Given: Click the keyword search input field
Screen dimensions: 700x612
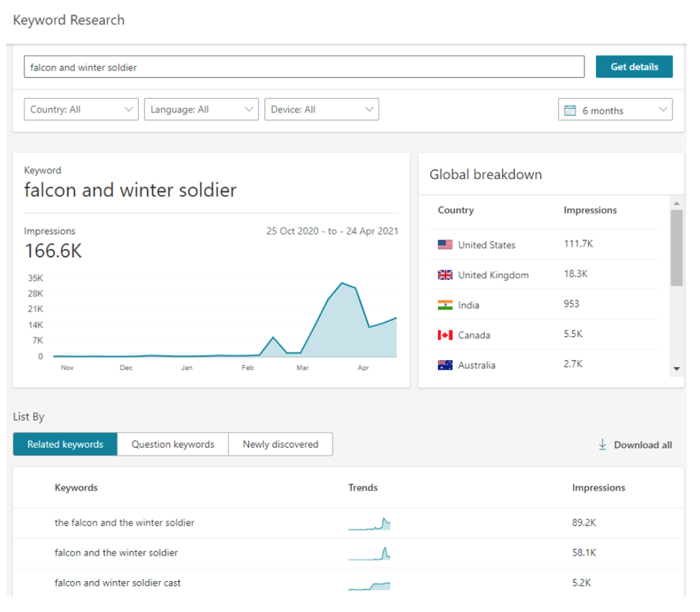Looking at the screenshot, I should [x=304, y=67].
